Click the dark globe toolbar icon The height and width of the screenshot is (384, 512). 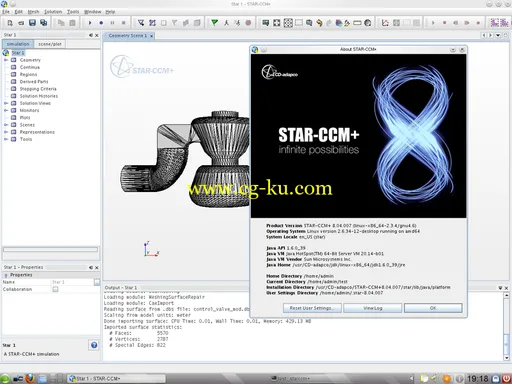click(x=368, y=23)
